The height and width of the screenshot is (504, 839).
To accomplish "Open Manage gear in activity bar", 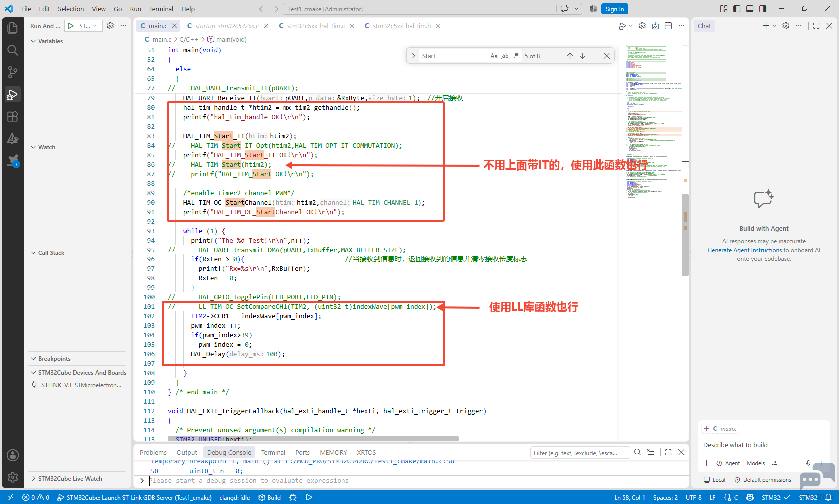I will pyautogui.click(x=13, y=477).
